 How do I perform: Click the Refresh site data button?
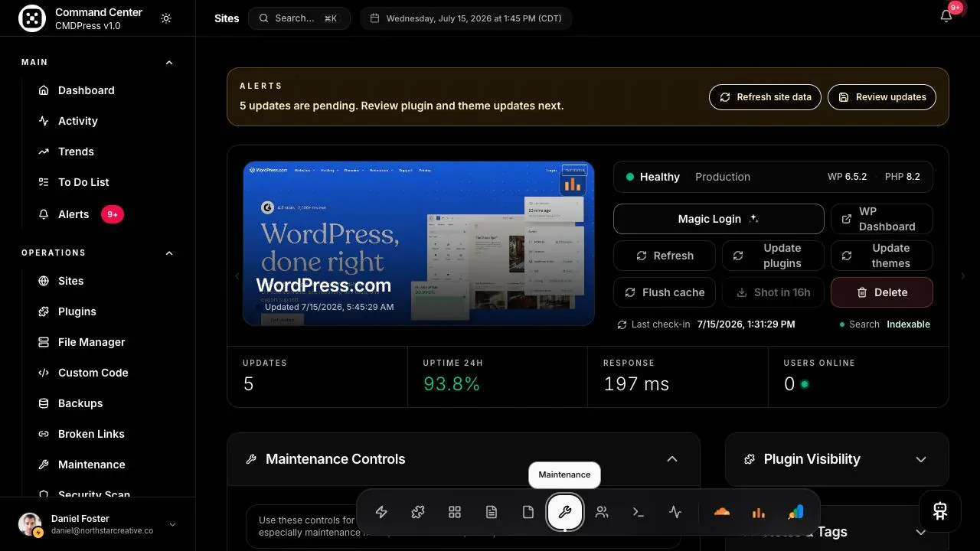tap(766, 97)
